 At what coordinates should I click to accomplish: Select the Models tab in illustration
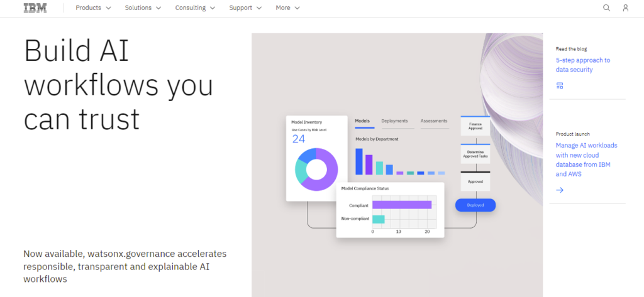tap(362, 121)
